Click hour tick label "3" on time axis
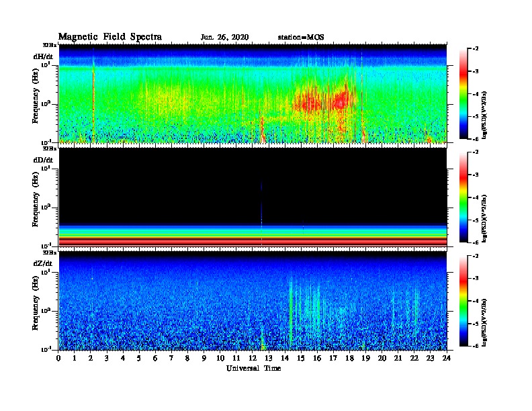532x411 pixels. (x=107, y=358)
